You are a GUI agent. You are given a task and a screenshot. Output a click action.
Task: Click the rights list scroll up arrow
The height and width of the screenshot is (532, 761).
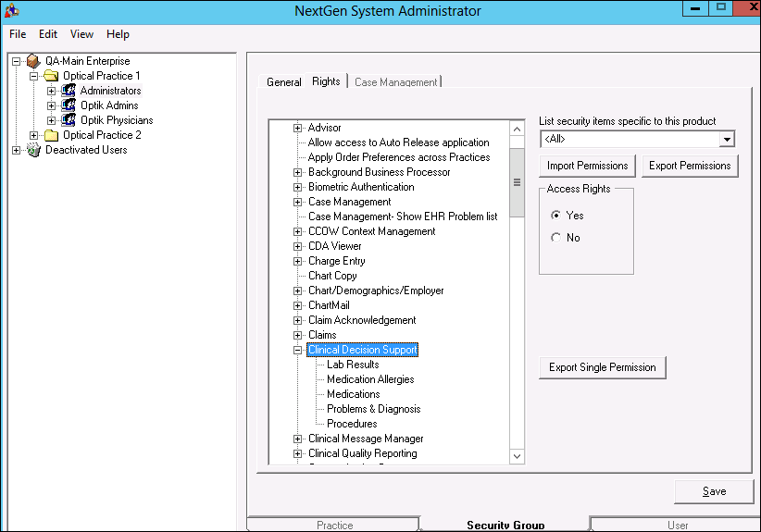[x=517, y=129]
